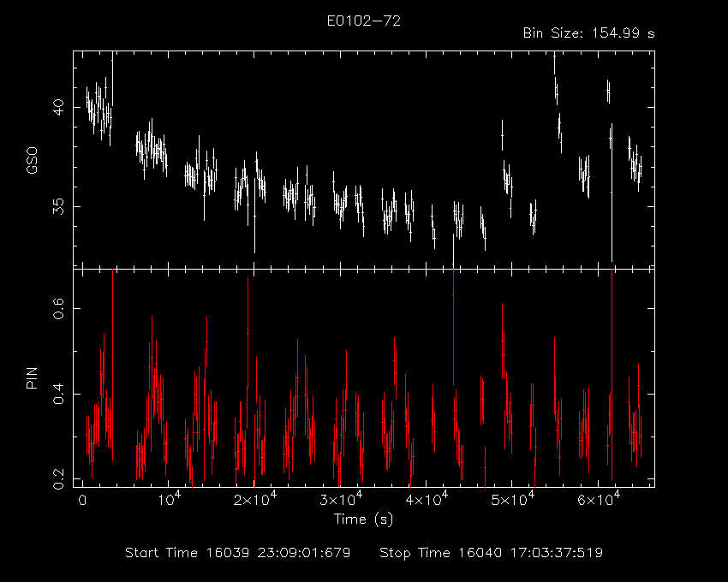Select the Start Time 16039 23:09:01:679 text
Screen dimensions: 728x582
238,553
